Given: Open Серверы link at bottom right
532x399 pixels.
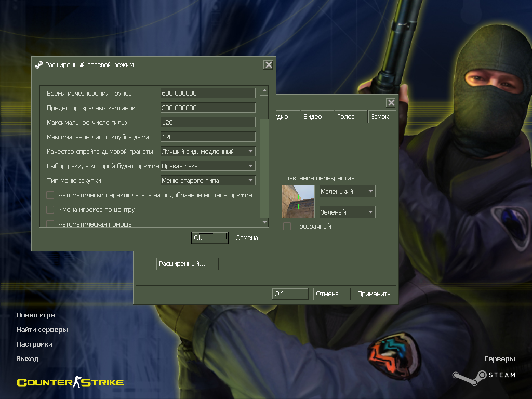Looking at the screenshot, I should click(x=499, y=359).
